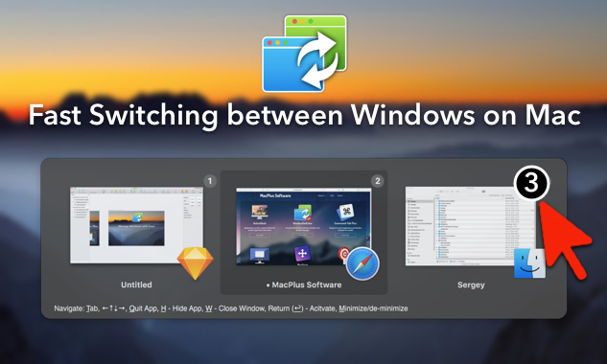Select the Sergey Finder window thumbnail
This screenshot has width=607, height=364.
471,226
